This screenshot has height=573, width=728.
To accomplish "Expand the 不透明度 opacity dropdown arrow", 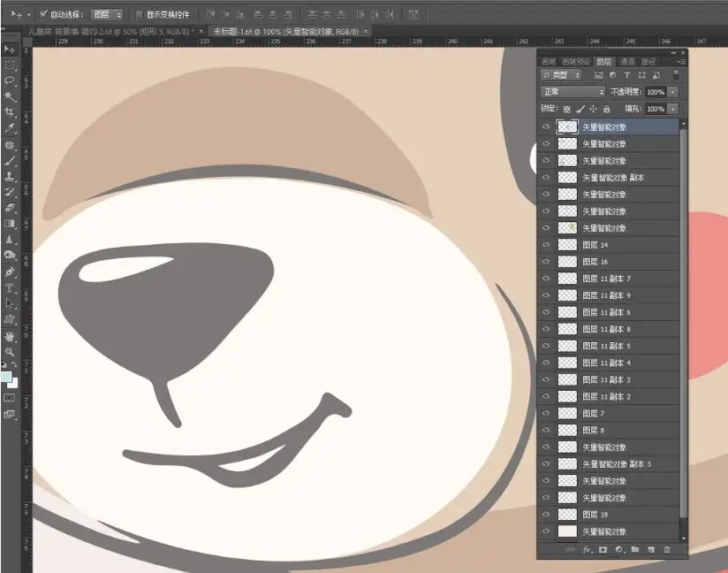I will [x=673, y=92].
